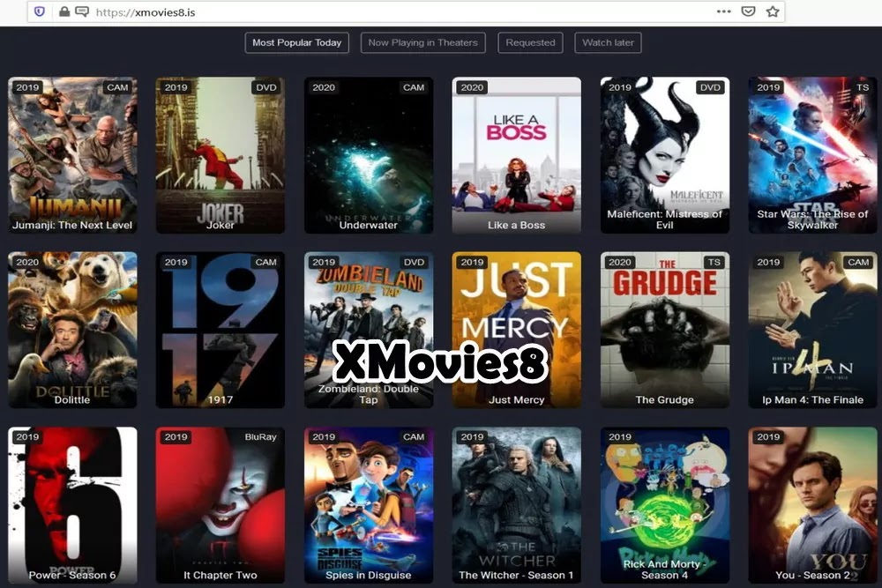
Task: Click the 2019 year badge on Joker card
Action: click(176, 87)
